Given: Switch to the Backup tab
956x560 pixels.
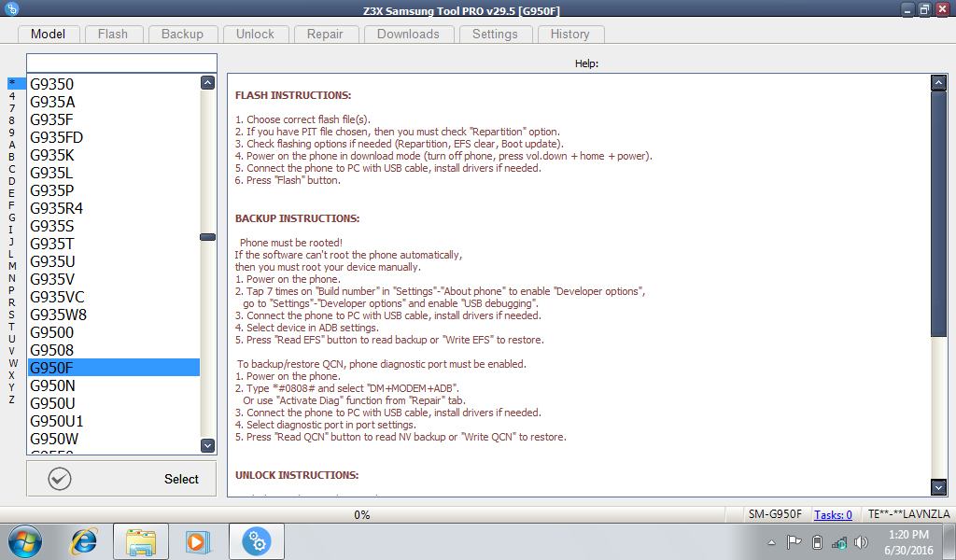Looking at the screenshot, I should click(x=182, y=35).
